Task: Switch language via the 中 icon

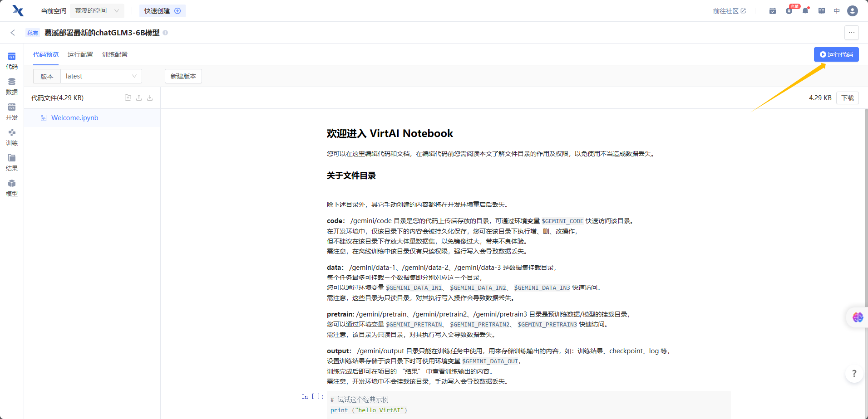Action: 837,11
